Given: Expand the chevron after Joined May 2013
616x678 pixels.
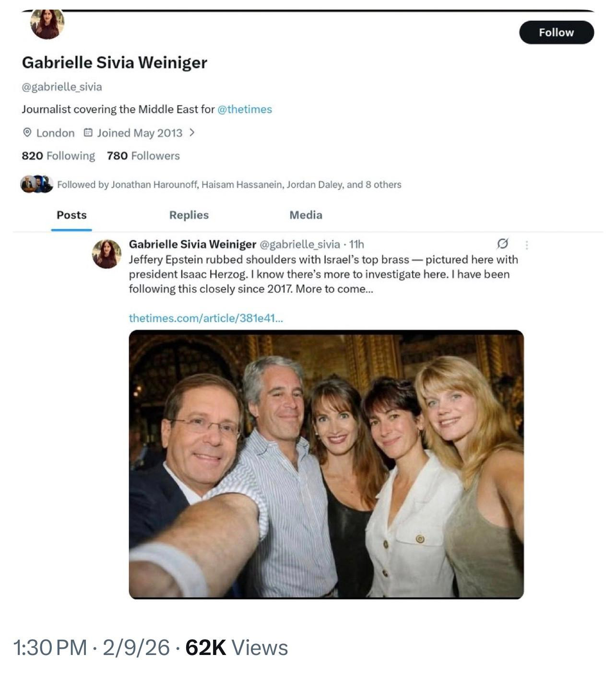Looking at the screenshot, I should click(x=192, y=133).
